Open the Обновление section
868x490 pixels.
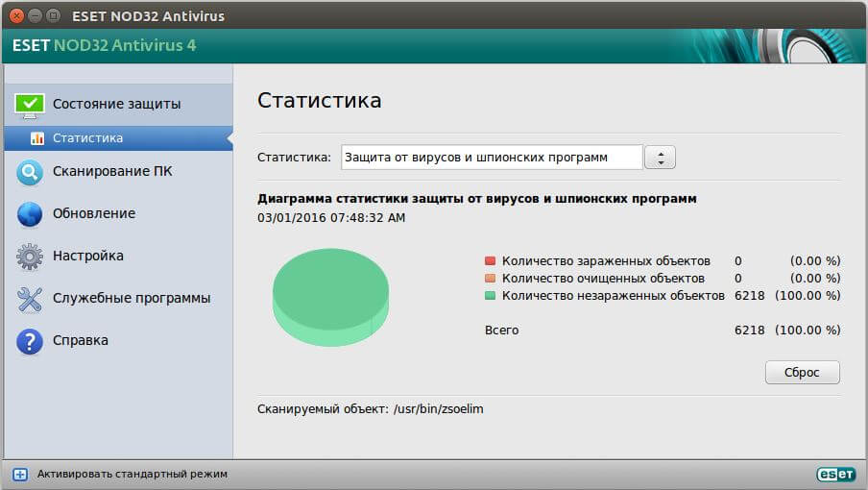coord(118,213)
